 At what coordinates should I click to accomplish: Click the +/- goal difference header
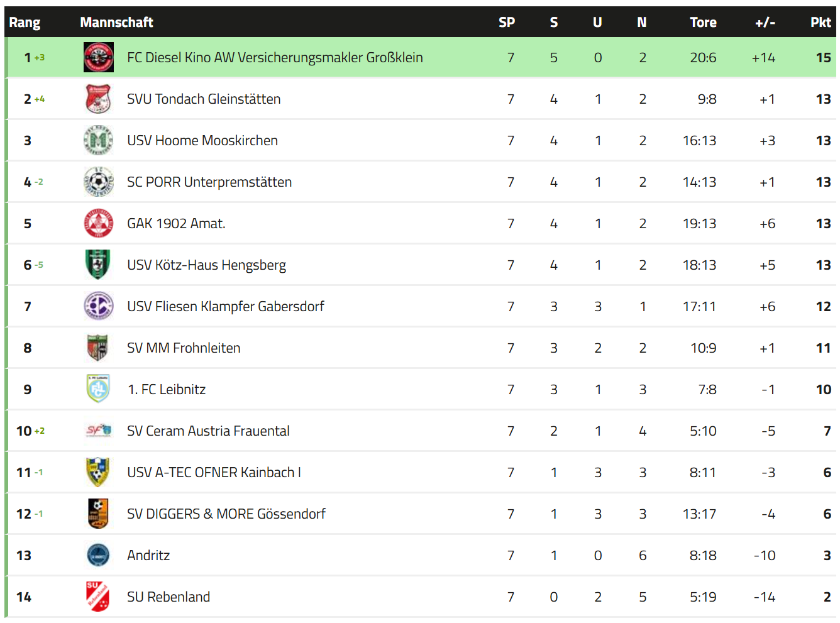pos(765,23)
